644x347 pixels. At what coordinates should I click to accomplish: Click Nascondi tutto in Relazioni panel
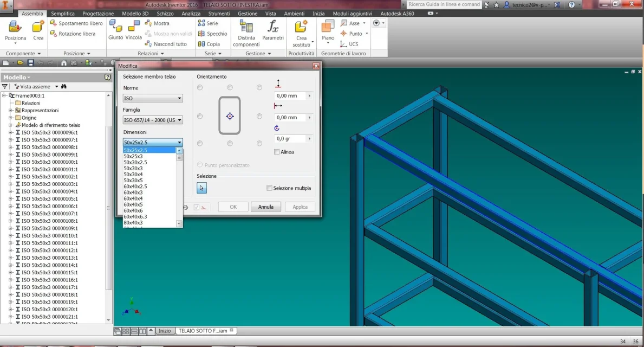(x=166, y=44)
